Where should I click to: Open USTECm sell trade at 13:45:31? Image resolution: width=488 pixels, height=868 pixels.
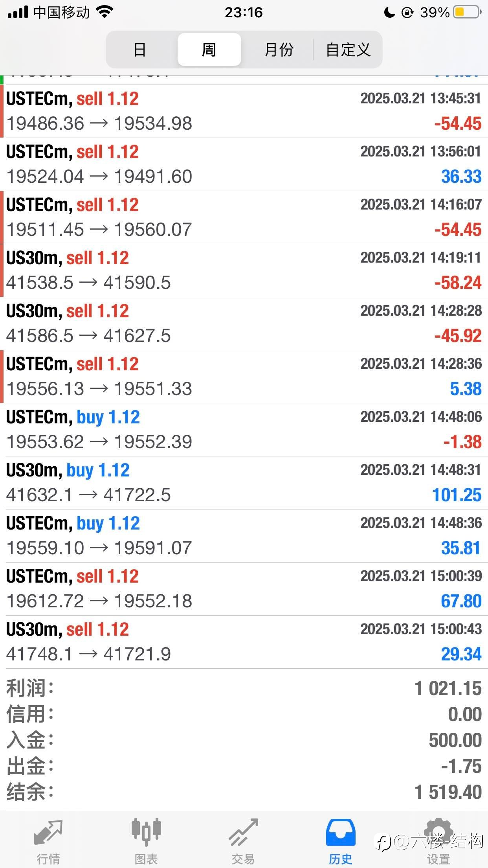(x=244, y=111)
